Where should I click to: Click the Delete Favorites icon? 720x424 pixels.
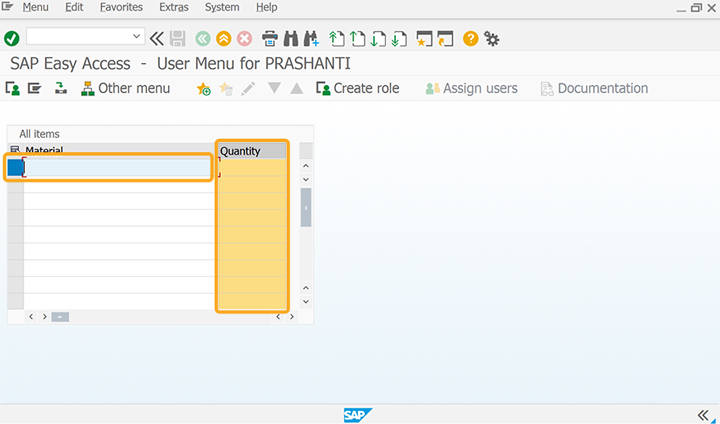pyautogui.click(x=226, y=88)
